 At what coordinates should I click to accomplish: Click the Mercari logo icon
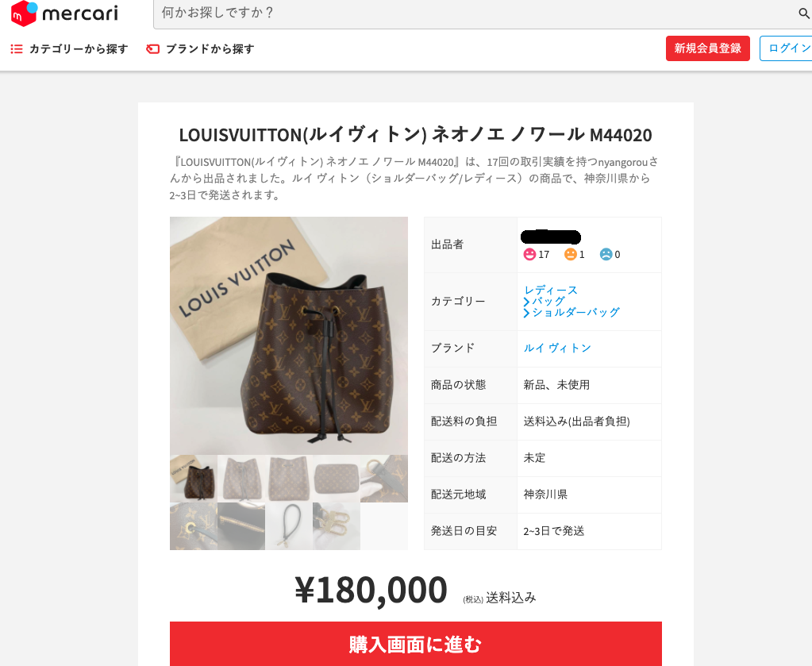pos(25,13)
